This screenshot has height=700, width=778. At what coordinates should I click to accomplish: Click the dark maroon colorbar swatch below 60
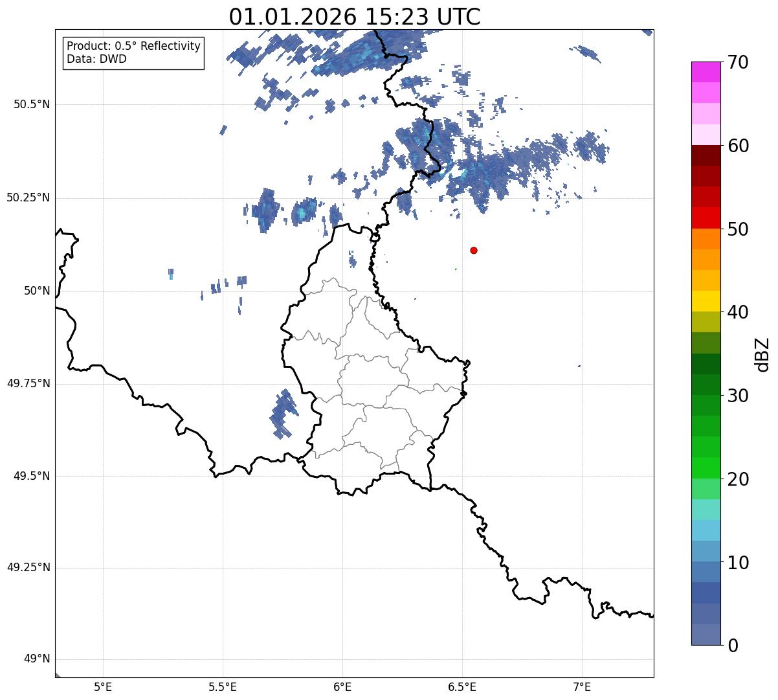pos(706,155)
